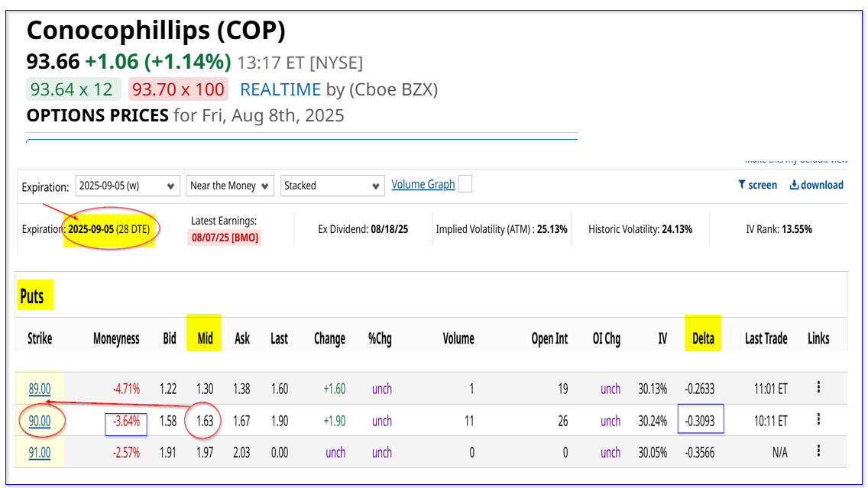
Task: Sort by Last column header
Action: tap(279, 338)
